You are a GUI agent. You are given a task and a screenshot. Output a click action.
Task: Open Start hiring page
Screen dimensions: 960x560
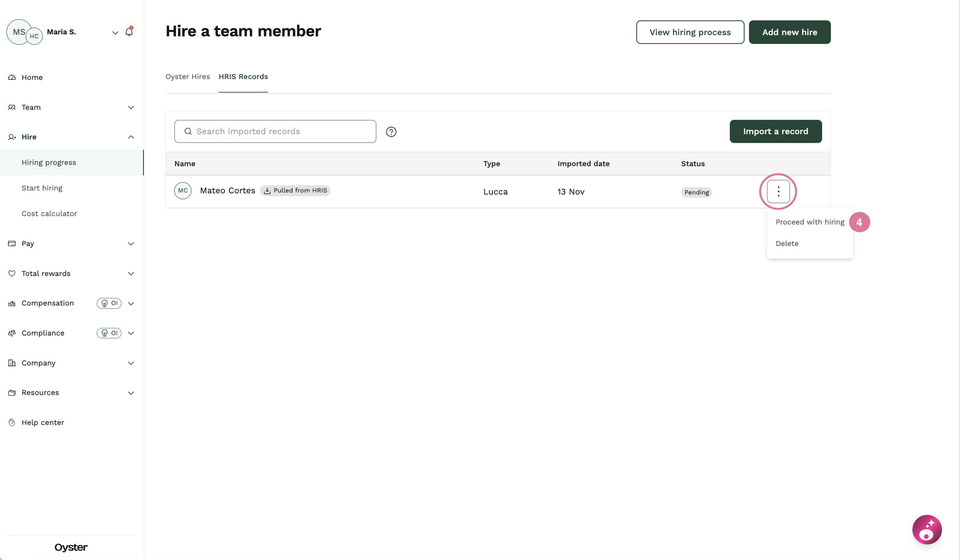(42, 188)
